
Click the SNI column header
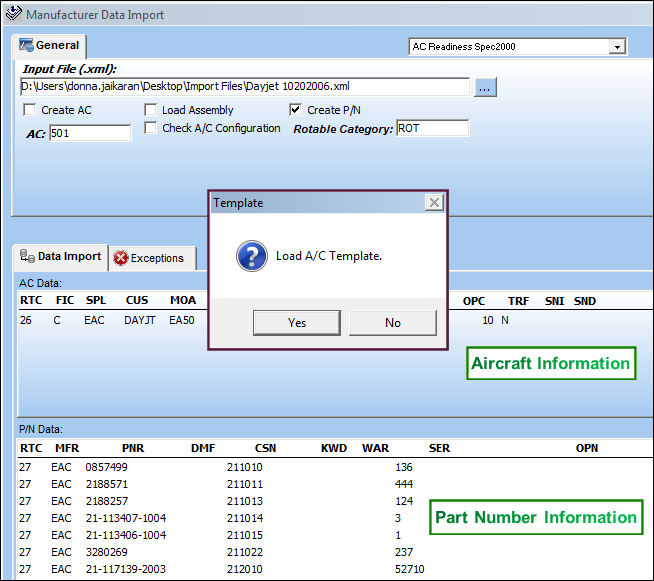tap(554, 301)
